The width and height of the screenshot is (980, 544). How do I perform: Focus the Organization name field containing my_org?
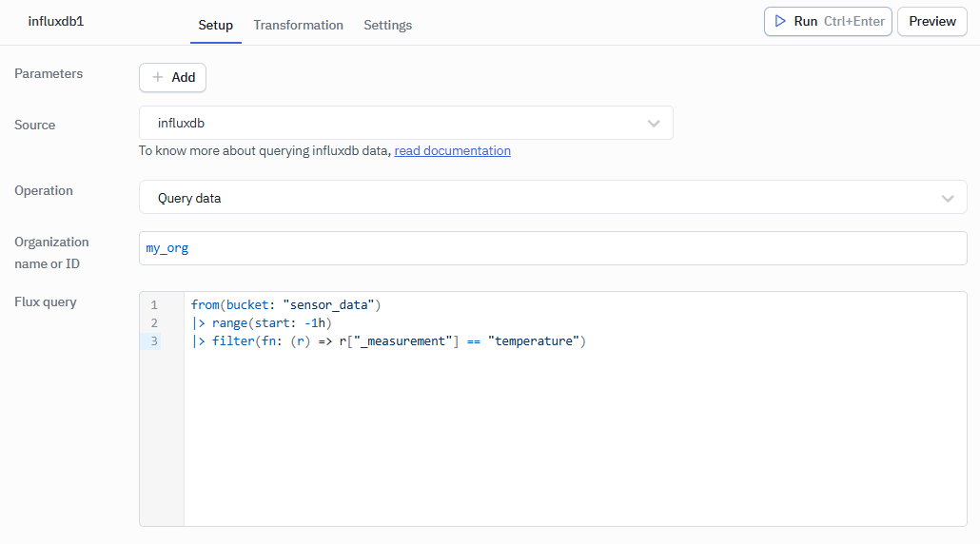coord(552,248)
